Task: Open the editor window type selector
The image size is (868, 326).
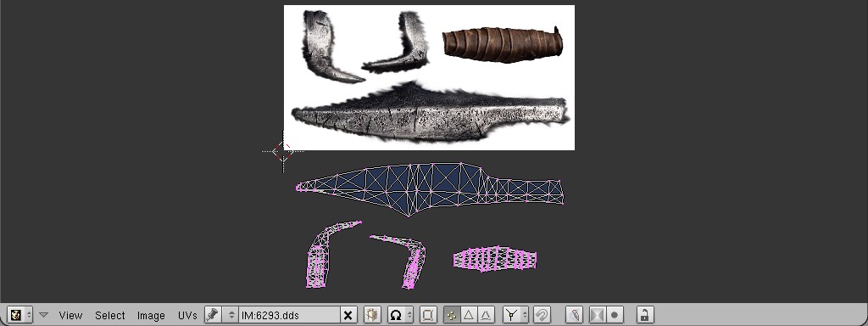Action: click(20, 315)
